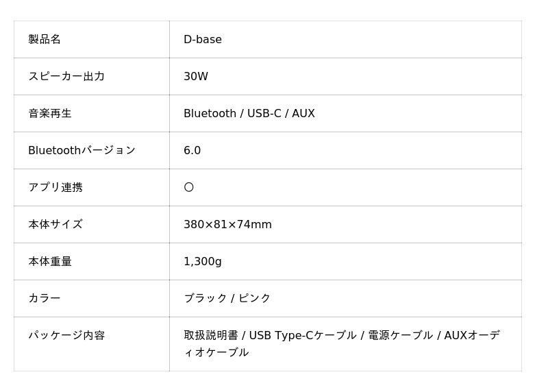This screenshot has width=548, height=392.
Task: Select the 30W speaker output value
Action: point(196,77)
